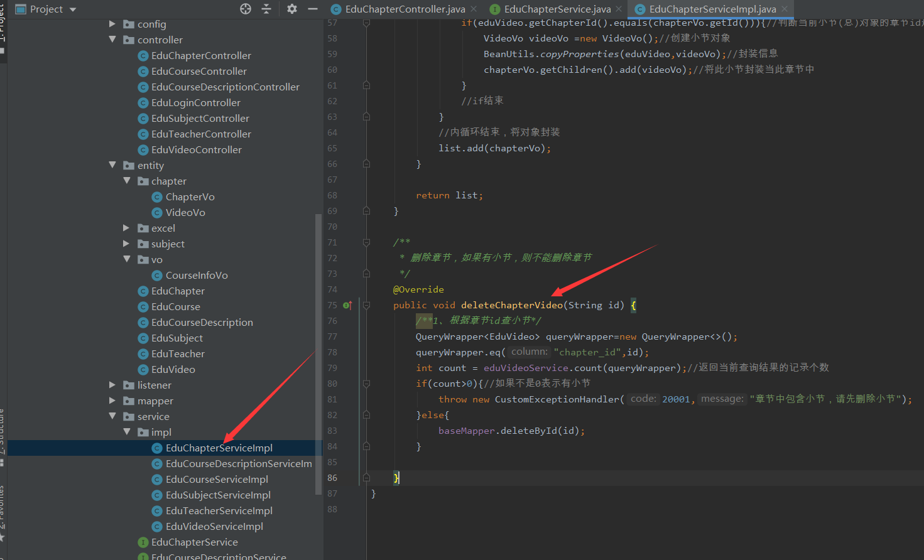Click the config folder icon

(x=129, y=24)
